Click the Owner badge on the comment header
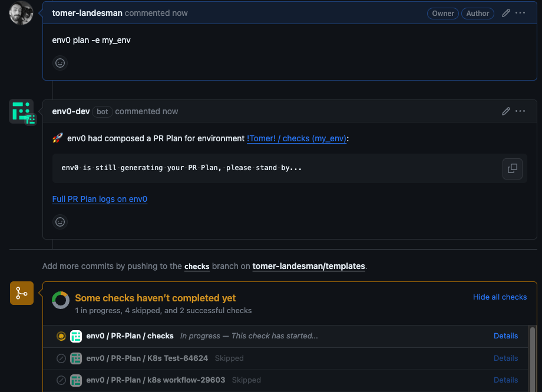 click(x=443, y=14)
